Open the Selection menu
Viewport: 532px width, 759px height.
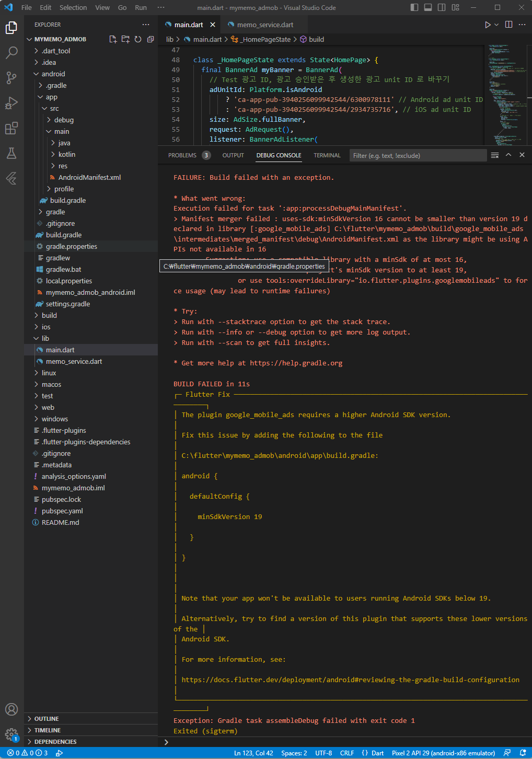(73, 7)
